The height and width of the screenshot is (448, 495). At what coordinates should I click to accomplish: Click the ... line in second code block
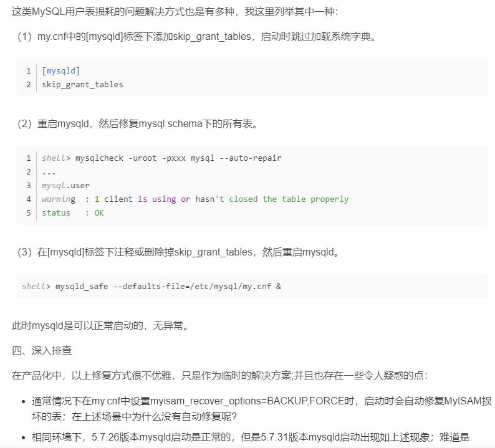pos(49,172)
